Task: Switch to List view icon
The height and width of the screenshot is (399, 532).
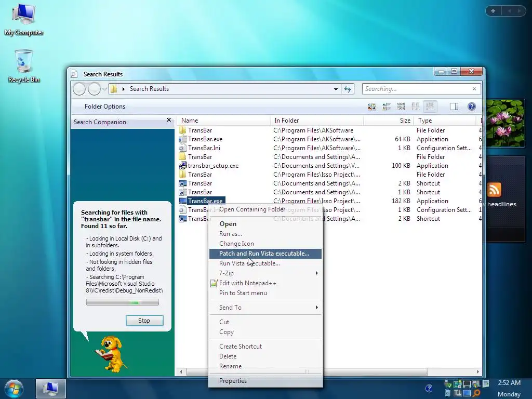Action: pos(415,107)
